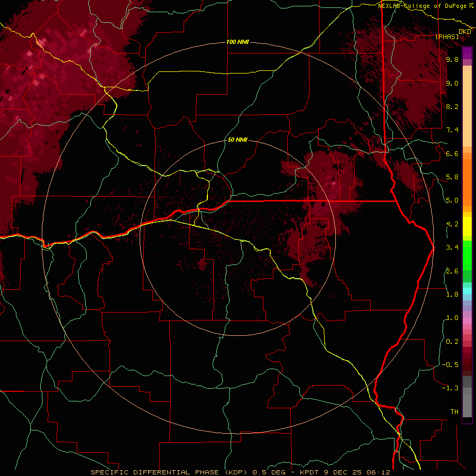Screen dimensions: 476x476
Task: Click the 8.2 value on color scale
Action: pyautogui.click(x=452, y=106)
